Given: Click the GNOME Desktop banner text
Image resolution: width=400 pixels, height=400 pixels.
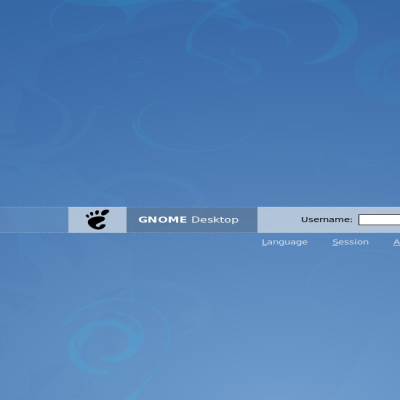Looking at the screenshot, I should pyautogui.click(x=188, y=220).
